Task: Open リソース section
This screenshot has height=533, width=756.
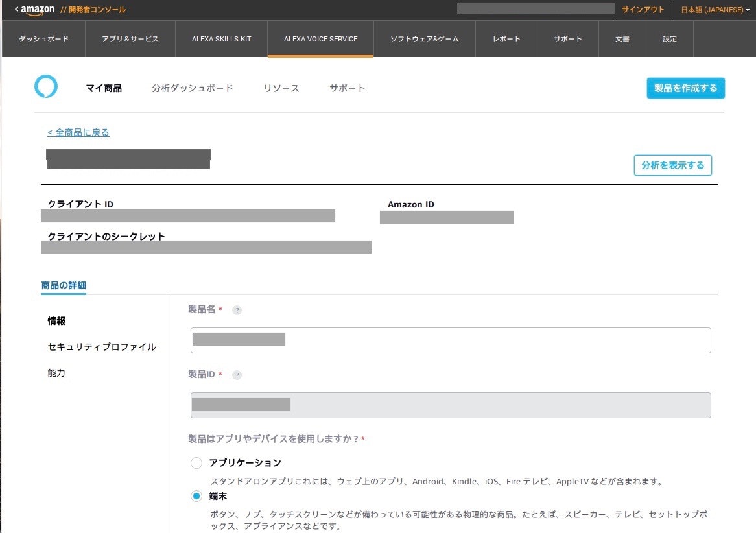Action: [281, 88]
